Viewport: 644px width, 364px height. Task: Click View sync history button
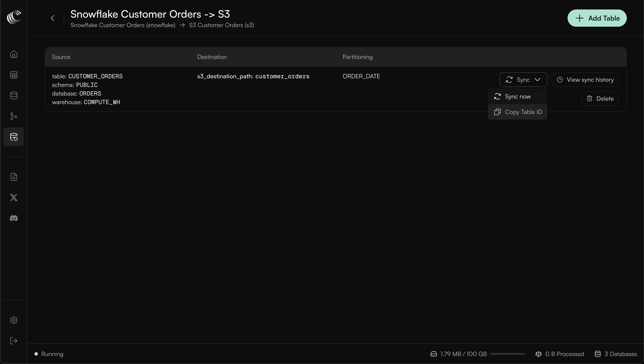pos(585,80)
